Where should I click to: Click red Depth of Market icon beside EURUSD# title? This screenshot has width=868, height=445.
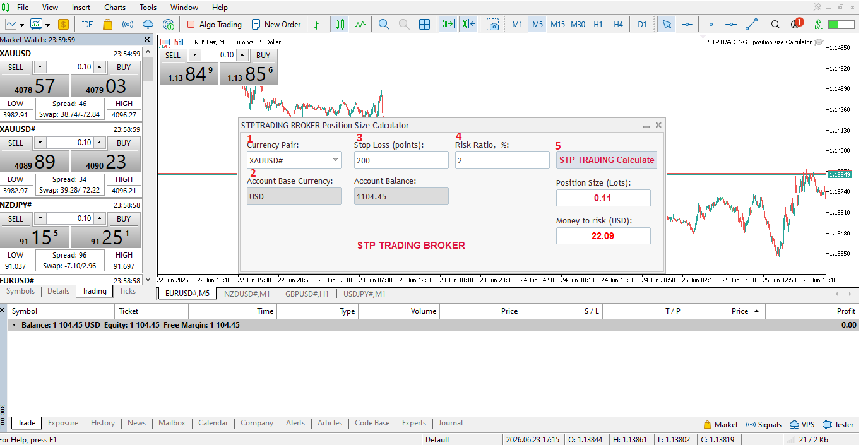(165, 42)
